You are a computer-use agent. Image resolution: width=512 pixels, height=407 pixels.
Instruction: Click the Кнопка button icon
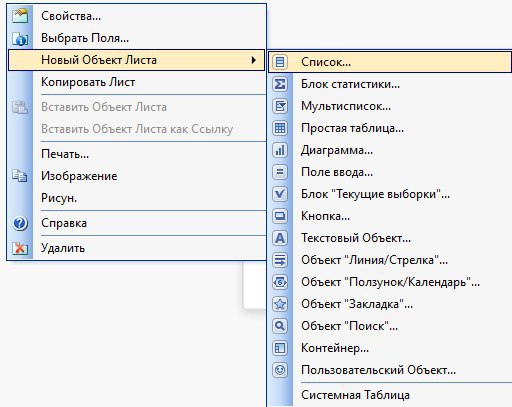pos(280,216)
